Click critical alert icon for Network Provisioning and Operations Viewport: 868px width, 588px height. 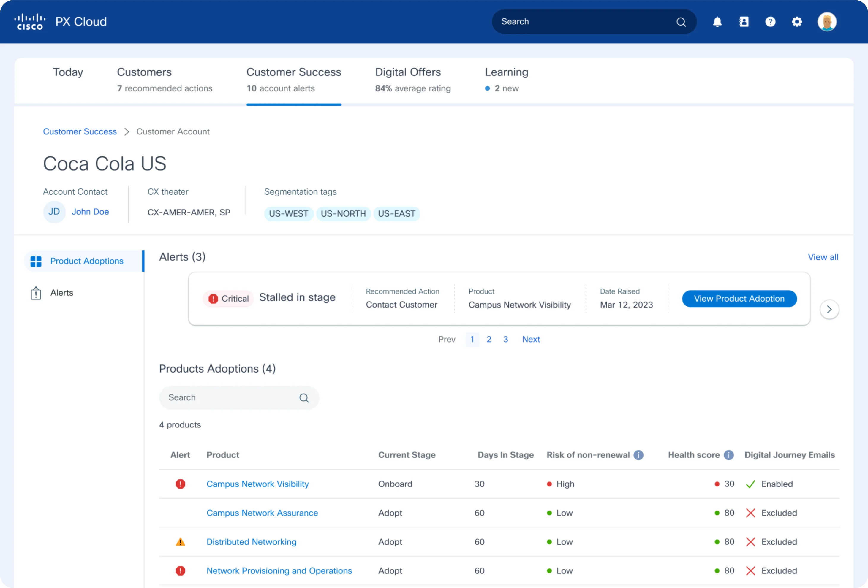pyautogui.click(x=180, y=570)
